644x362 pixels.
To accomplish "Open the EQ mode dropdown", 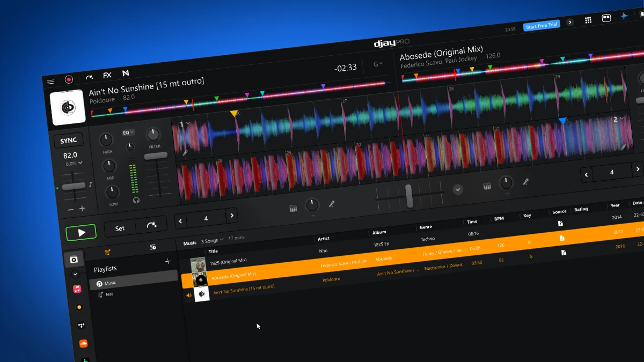I will [128, 132].
